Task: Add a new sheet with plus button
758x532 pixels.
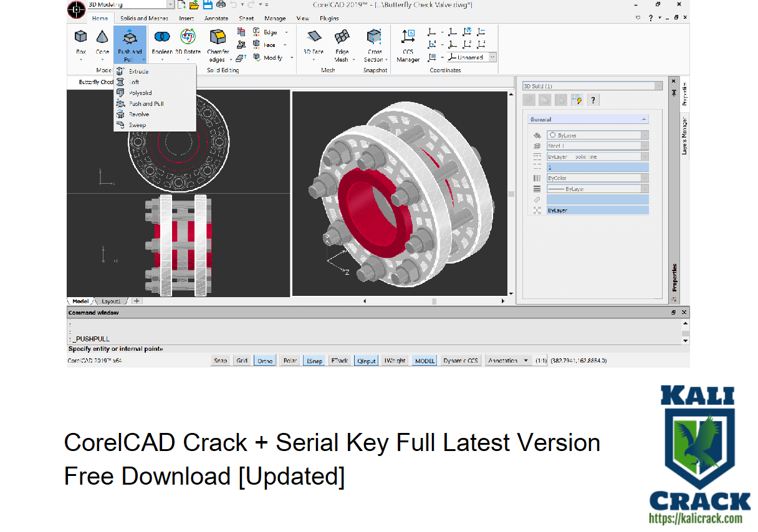Action: [137, 301]
